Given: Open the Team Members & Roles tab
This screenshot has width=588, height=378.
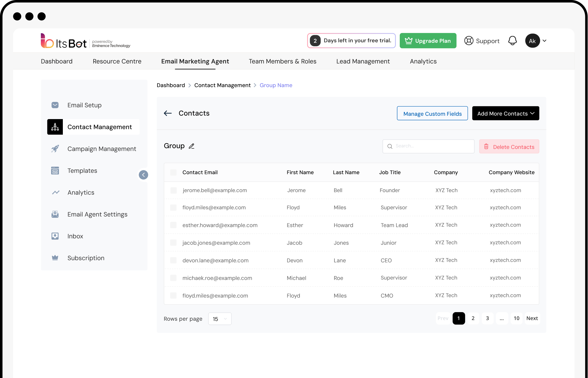Looking at the screenshot, I should click(282, 61).
